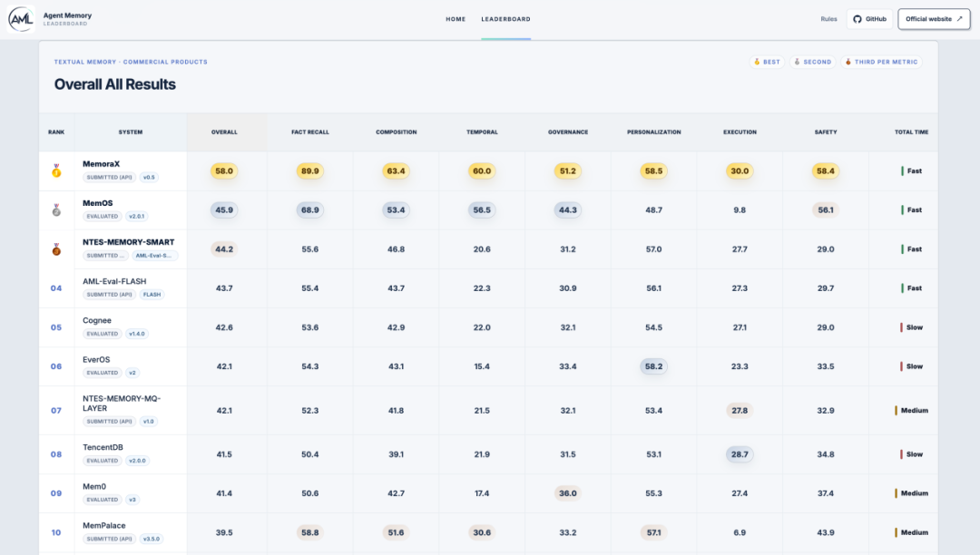Open the HOME nav item
980x555 pixels.
click(456, 19)
